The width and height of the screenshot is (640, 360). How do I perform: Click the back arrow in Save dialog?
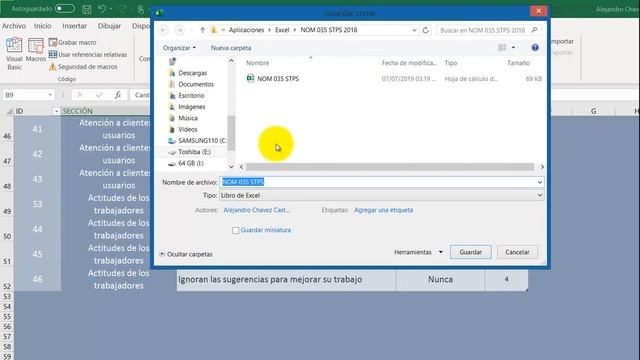tap(164, 30)
